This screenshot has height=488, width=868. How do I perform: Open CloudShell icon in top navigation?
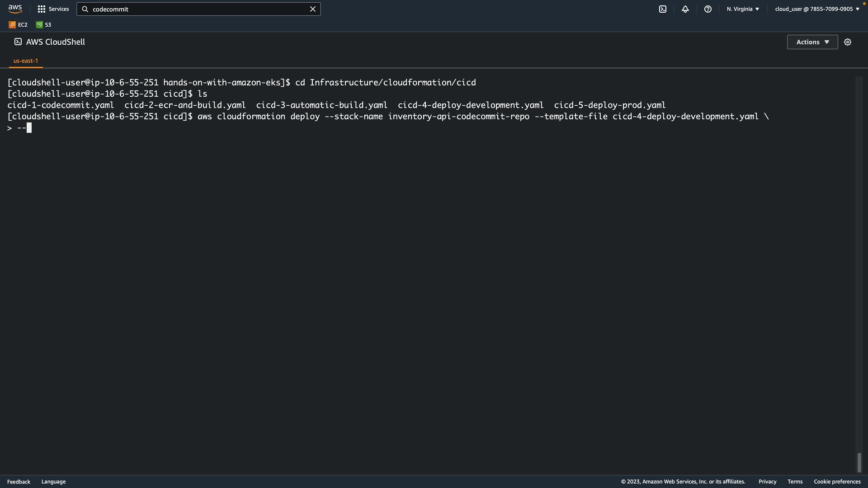click(x=663, y=9)
